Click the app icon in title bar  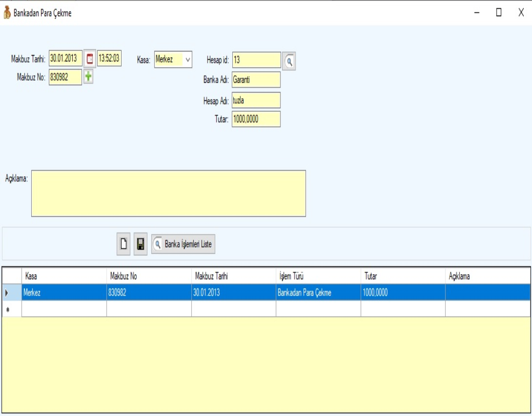pyautogui.click(x=7, y=13)
